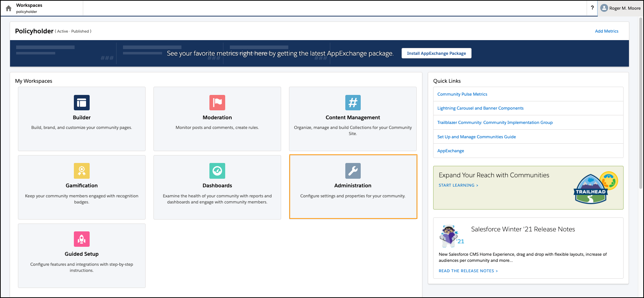Open Trailblazer Community Implementation Group link

tap(495, 122)
